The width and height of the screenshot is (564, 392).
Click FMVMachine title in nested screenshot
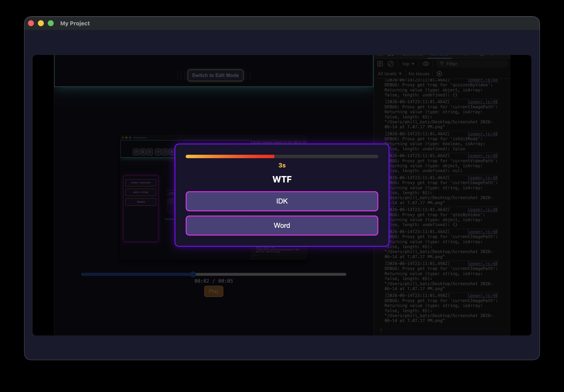coord(140,138)
